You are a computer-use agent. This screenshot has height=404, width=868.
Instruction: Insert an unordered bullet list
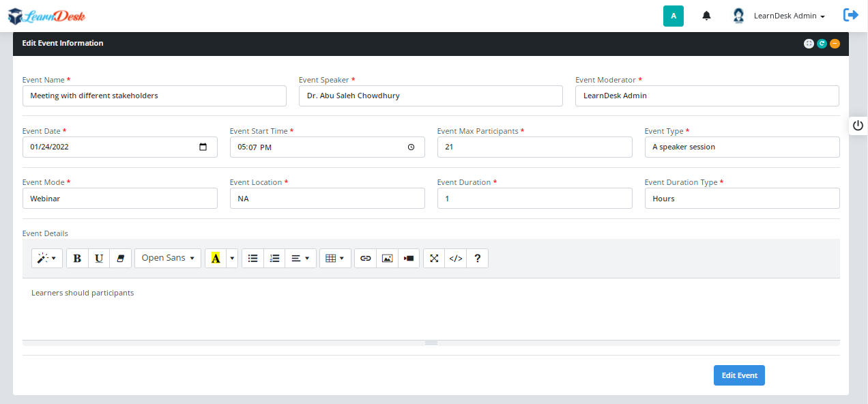coord(252,258)
